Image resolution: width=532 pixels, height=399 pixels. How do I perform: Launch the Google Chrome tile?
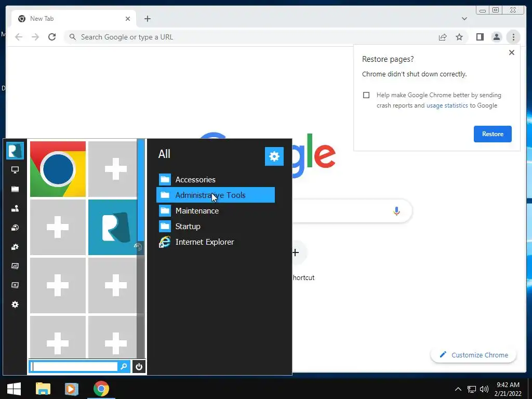point(58,169)
